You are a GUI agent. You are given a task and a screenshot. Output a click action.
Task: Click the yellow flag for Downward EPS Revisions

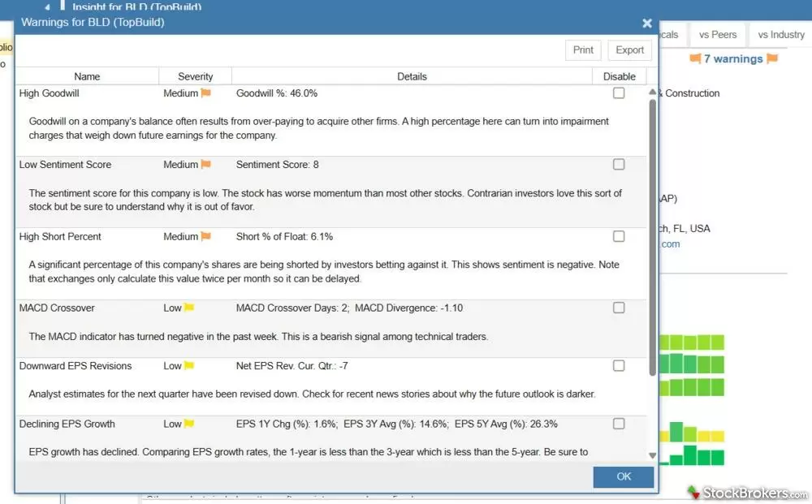click(x=189, y=366)
